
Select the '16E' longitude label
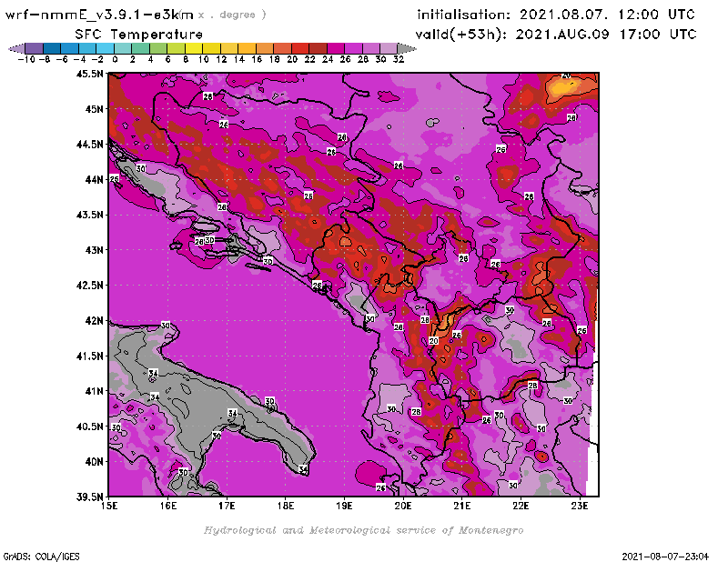click(168, 506)
